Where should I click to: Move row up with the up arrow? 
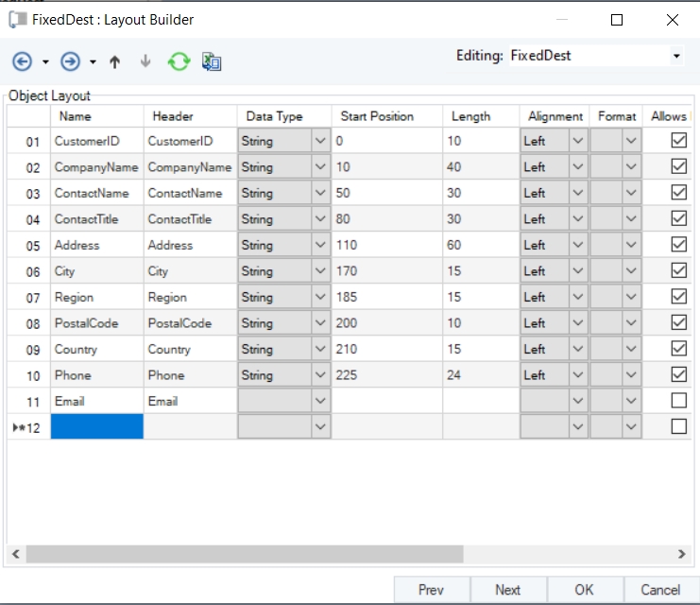pyautogui.click(x=115, y=61)
